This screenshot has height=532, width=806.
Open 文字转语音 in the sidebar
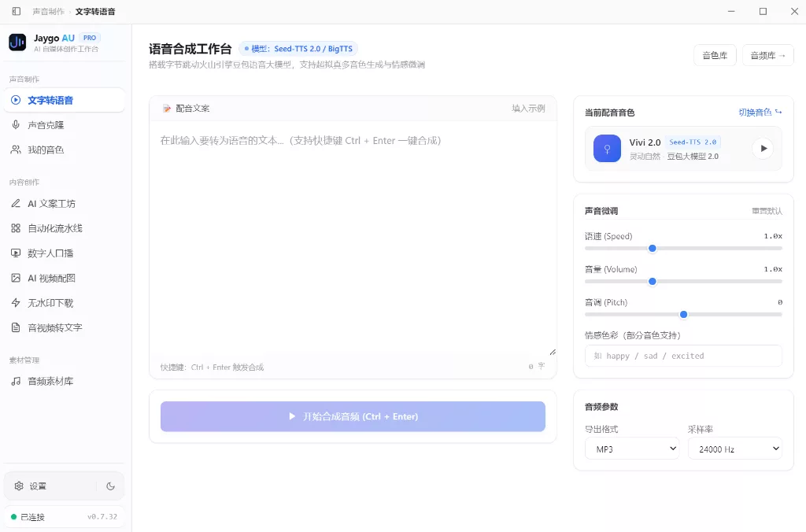(65, 100)
